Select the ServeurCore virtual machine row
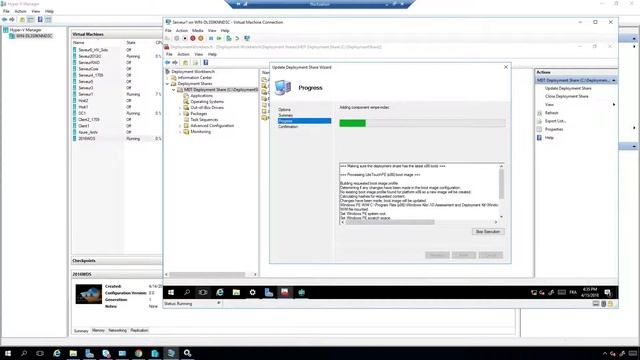This screenshot has width=640, height=360. point(117,69)
